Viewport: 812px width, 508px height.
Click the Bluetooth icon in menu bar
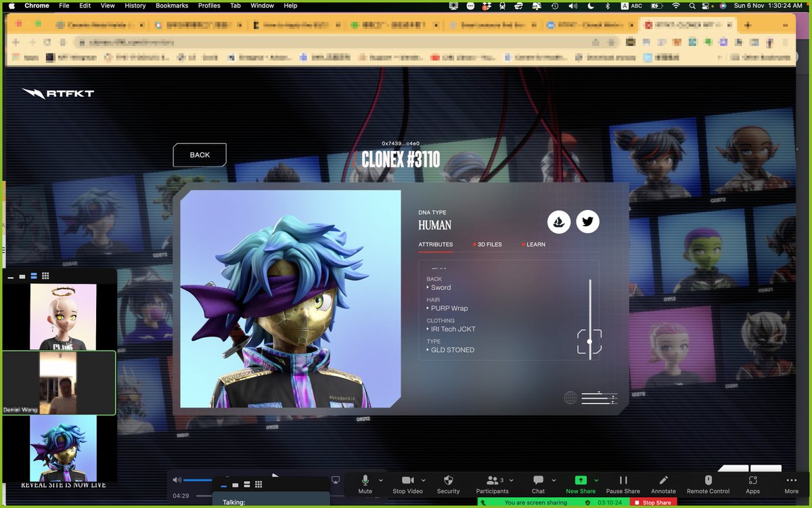point(606,5)
